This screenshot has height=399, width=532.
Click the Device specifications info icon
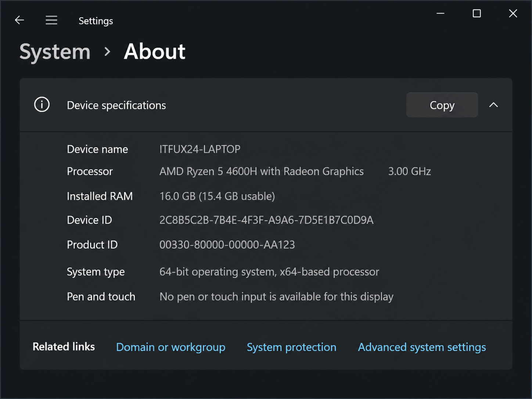[x=42, y=105]
